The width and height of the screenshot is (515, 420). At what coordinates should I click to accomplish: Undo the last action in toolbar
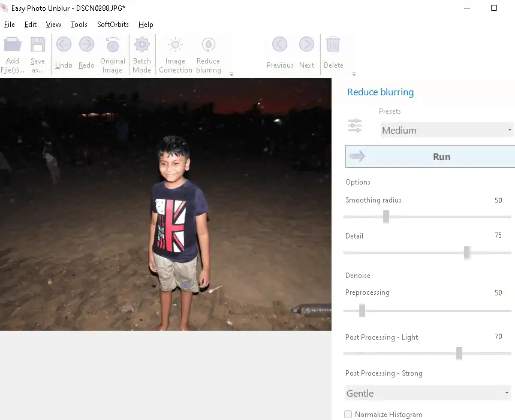(x=64, y=45)
